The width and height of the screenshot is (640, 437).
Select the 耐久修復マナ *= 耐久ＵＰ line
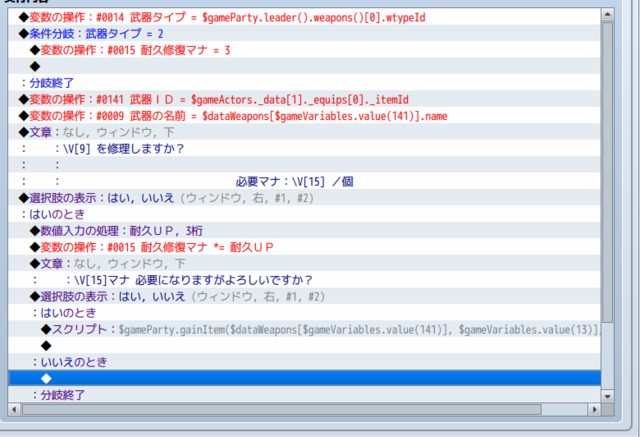[304, 247]
